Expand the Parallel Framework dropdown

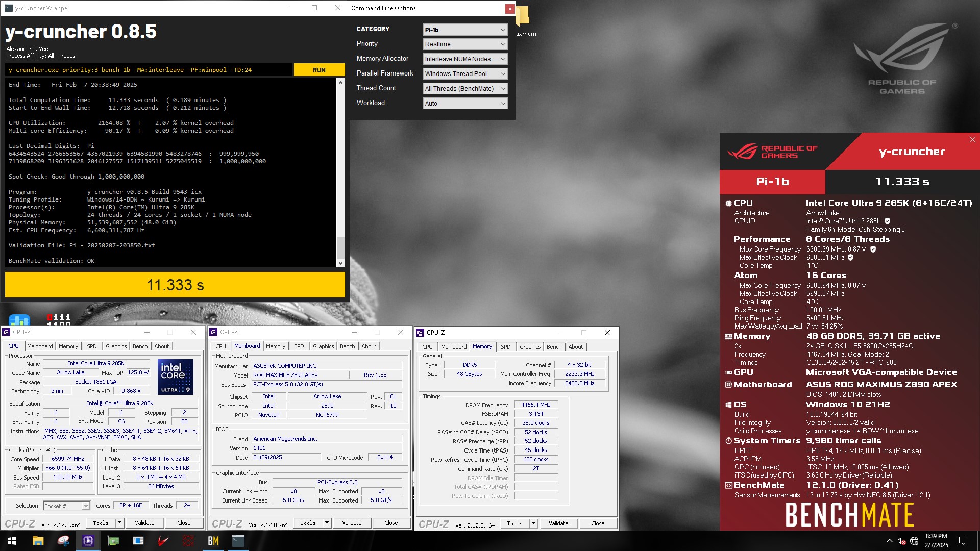pos(465,74)
